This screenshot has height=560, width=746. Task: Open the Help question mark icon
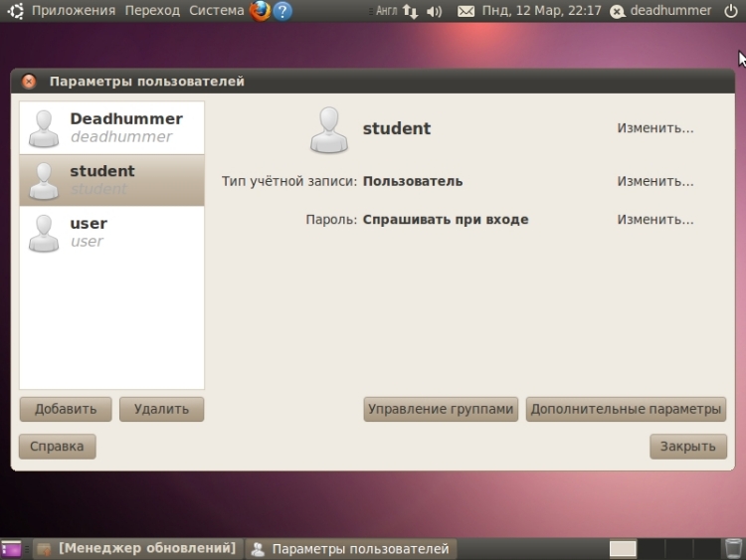(282, 11)
